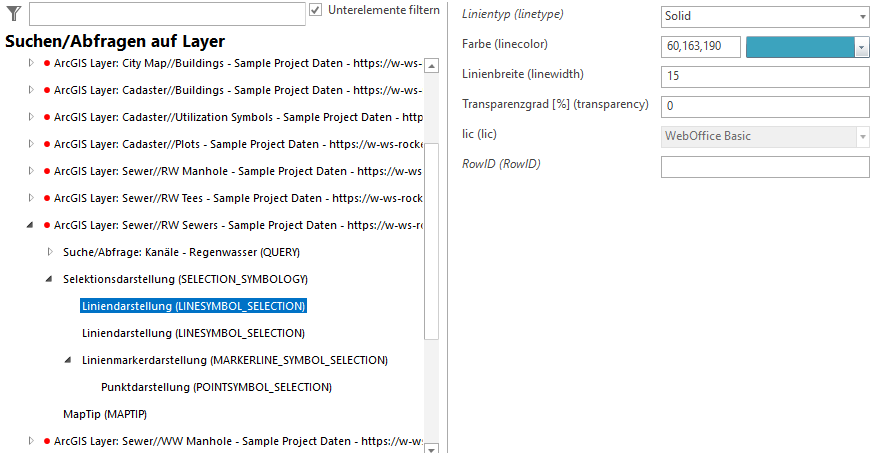
Task: Select ArcGIS Layer: Cadaster//Utilization Symbols row
Action: click(238, 118)
